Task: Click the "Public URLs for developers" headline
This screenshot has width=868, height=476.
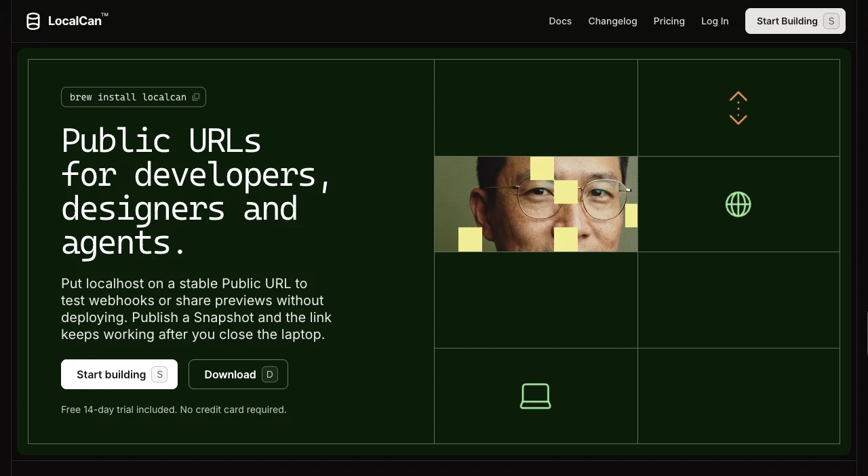Action: click(197, 191)
